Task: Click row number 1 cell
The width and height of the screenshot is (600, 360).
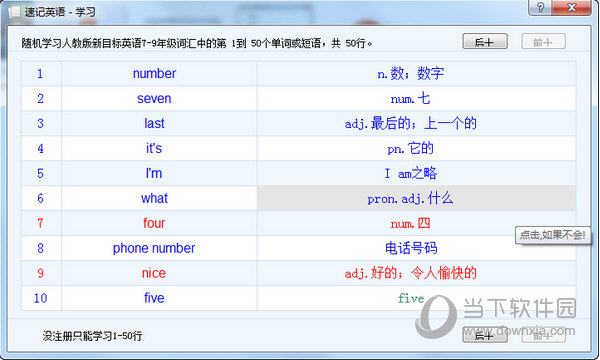Action: point(41,73)
